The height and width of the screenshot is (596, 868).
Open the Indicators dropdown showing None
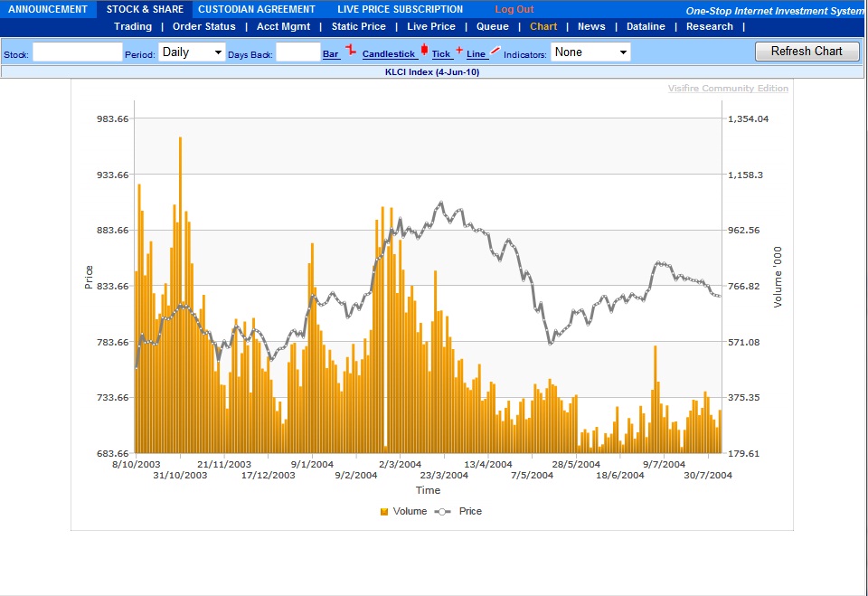click(590, 52)
